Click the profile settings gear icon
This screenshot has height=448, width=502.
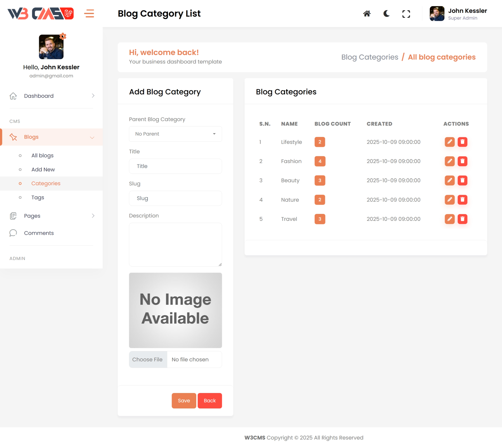click(63, 37)
